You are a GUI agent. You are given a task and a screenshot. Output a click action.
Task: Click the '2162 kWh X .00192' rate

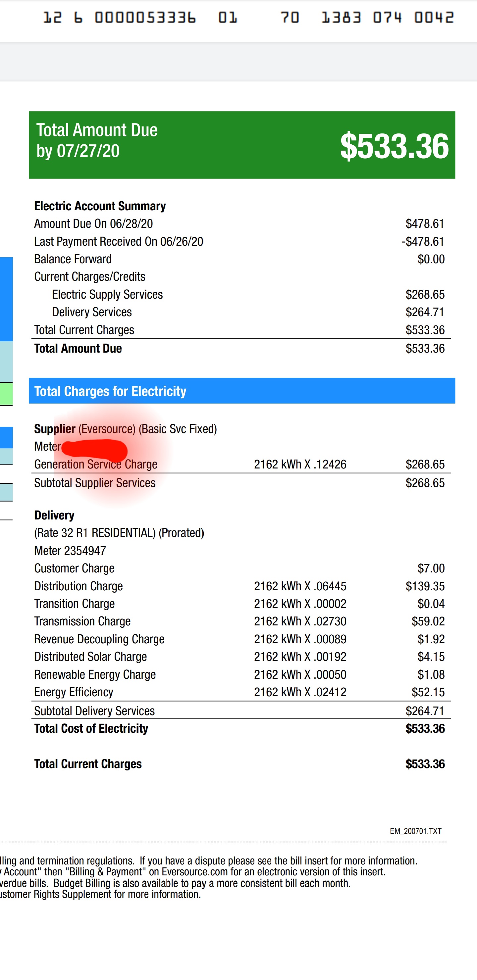click(x=300, y=657)
